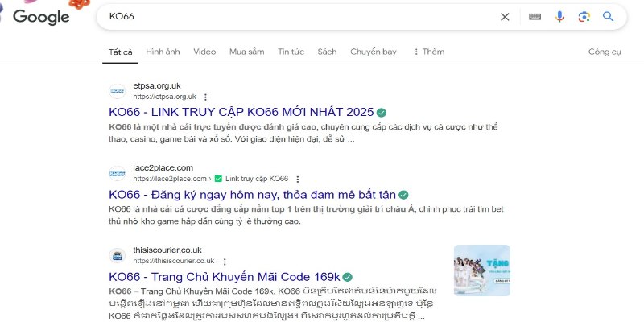Open 'KO66 - LINK TRUY CẬP KO66 MỚI NHẤT 2025' result
This screenshot has width=644, height=322.
(x=242, y=112)
